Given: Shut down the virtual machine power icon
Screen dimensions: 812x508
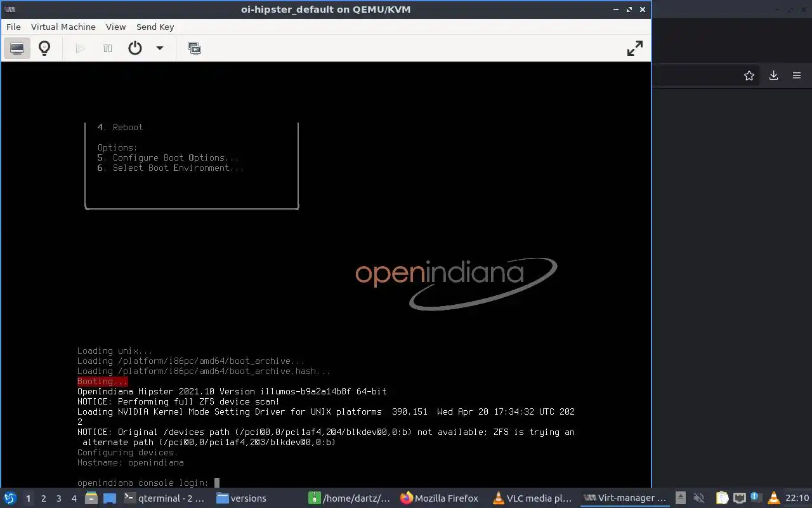Looking at the screenshot, I should tap(135, 48).
